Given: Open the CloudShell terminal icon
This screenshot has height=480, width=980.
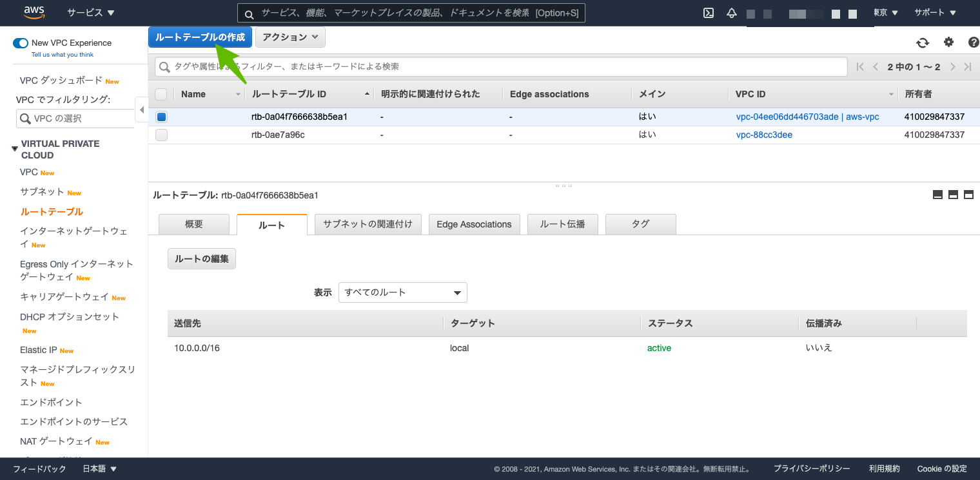Looking at the screenshot, I should tap(708, 13).
